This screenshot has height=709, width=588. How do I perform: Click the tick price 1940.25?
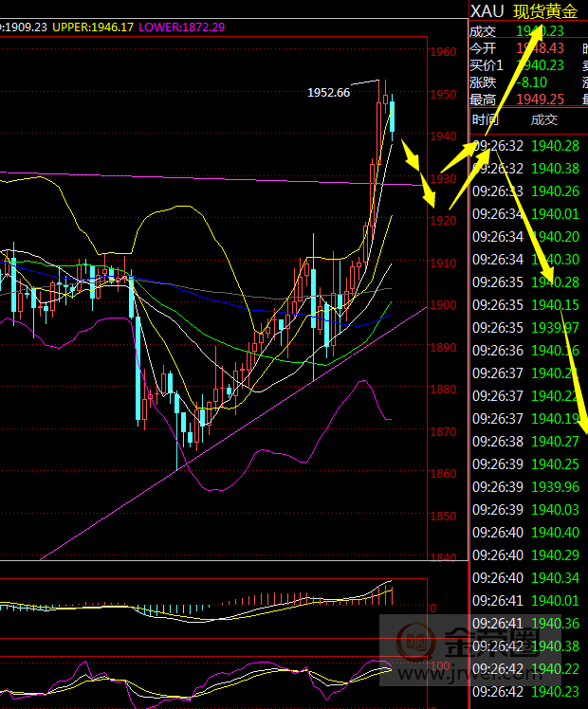point(556,464)
